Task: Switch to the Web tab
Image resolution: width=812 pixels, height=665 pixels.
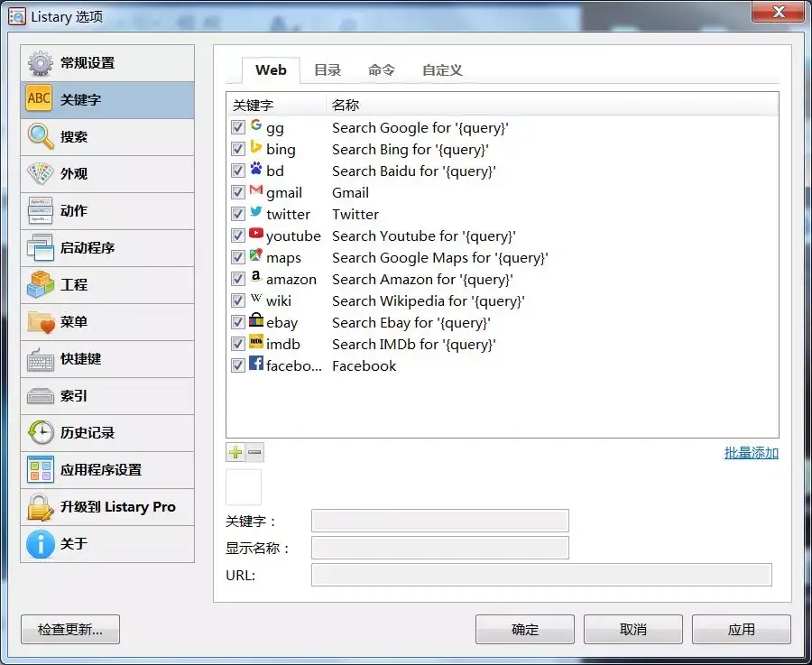Action: 271,69
